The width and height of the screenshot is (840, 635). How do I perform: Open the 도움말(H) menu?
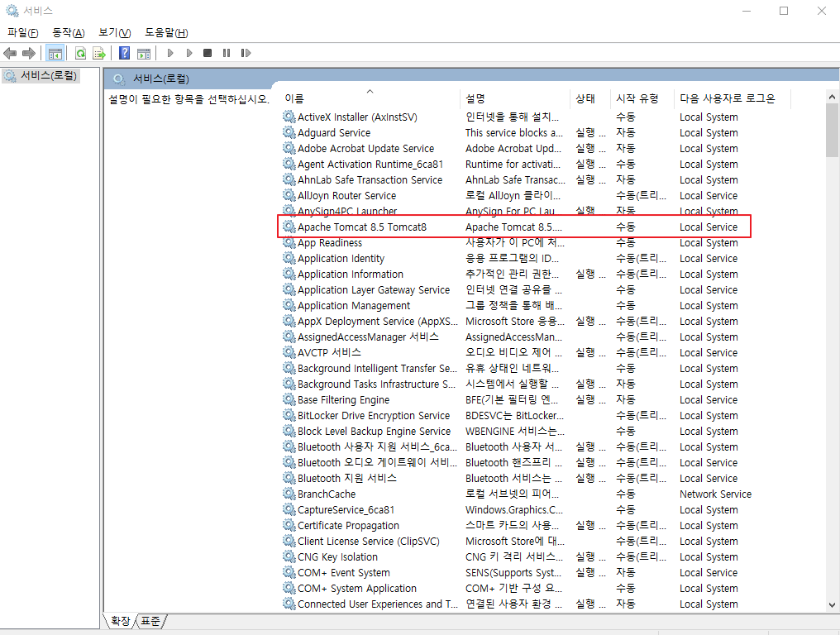(166, 33)
